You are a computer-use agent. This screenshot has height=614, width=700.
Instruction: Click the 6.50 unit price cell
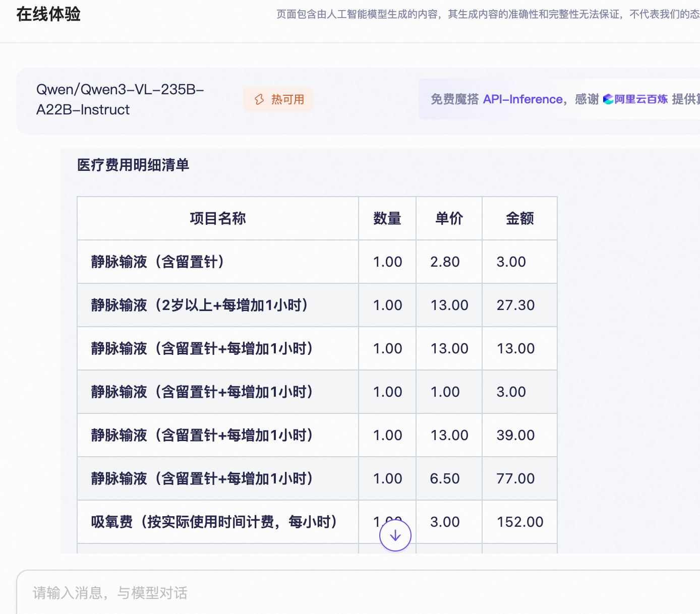point(444,478)
